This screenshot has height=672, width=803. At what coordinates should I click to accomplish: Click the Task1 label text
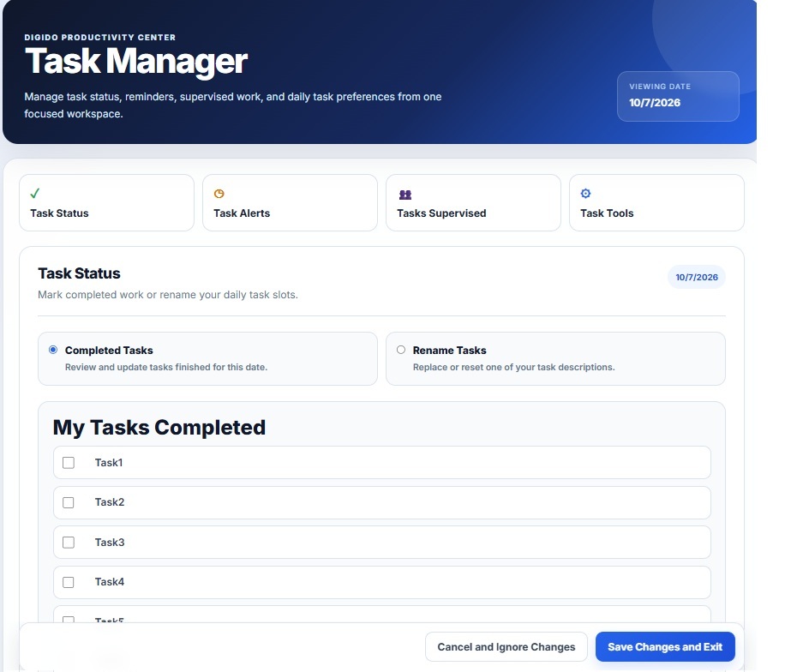click(109, 463)
